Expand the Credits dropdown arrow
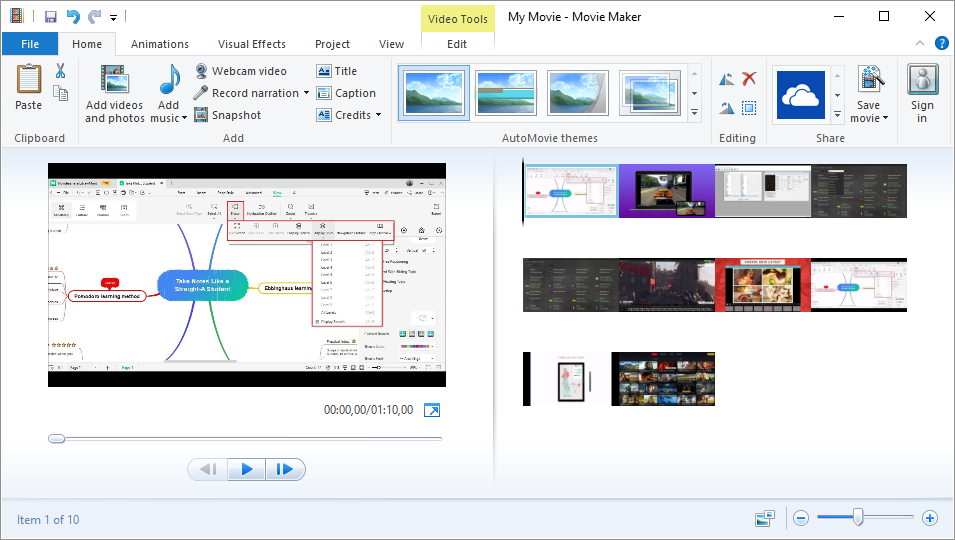 click(x=378, y=115)
